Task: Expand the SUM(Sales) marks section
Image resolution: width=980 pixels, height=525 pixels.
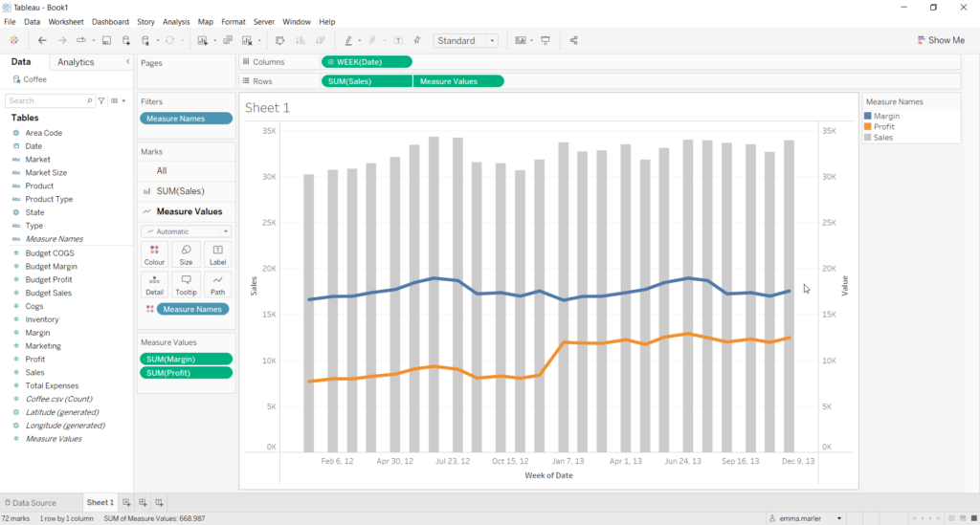Action: 187,191
